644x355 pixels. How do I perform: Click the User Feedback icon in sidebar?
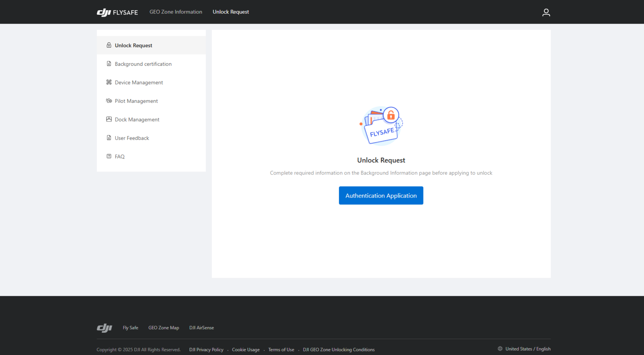tap(109, 138)
